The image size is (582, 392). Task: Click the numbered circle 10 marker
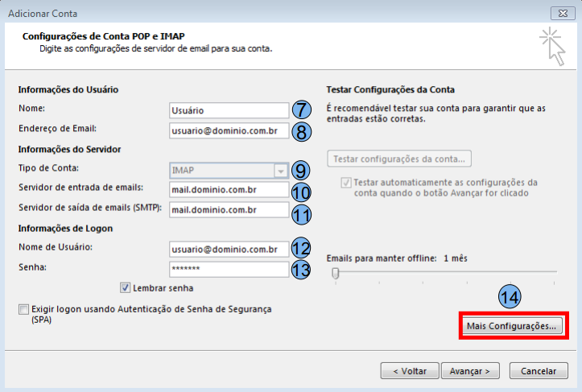point(300,192)
